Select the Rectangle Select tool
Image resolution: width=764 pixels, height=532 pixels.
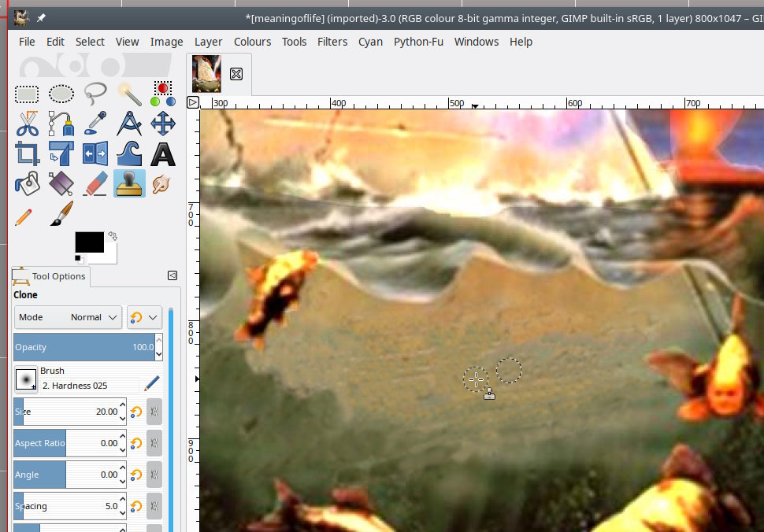pos(27,94)
